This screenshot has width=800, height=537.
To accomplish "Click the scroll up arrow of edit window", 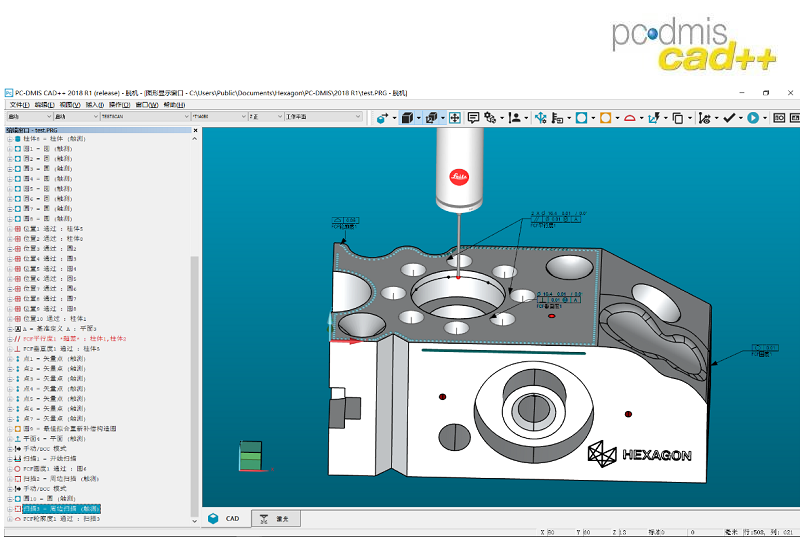I will pos(194,139).
